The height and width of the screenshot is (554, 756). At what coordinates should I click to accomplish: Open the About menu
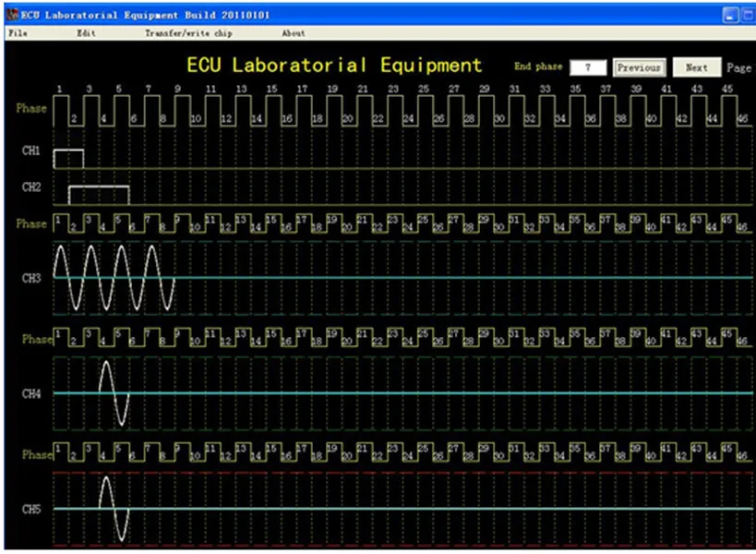294,33
